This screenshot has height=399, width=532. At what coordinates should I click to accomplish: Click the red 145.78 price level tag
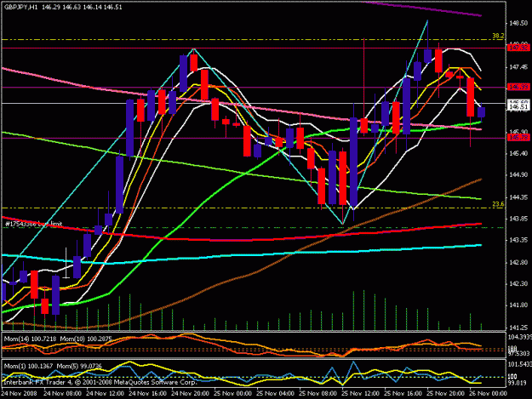coord(518,137)
